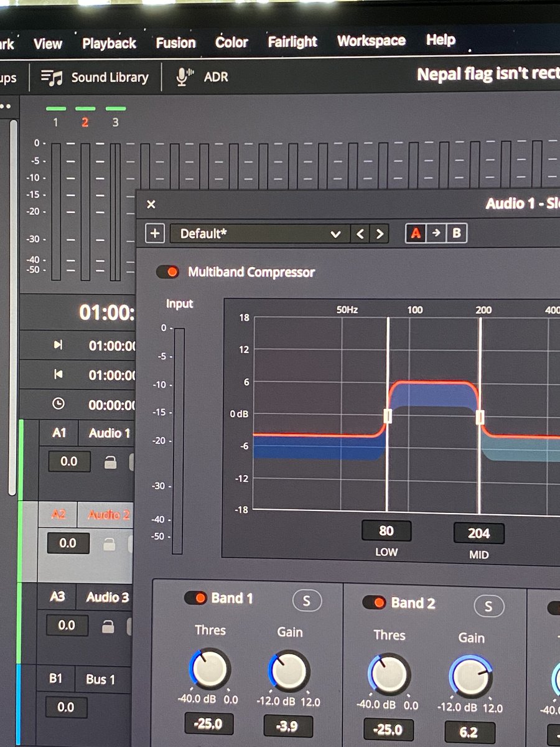Image resolution: width=560 pixels, height=747 pixels.
Task: Open the View menu
Action: pyautogui.click(x=48, y=44)
